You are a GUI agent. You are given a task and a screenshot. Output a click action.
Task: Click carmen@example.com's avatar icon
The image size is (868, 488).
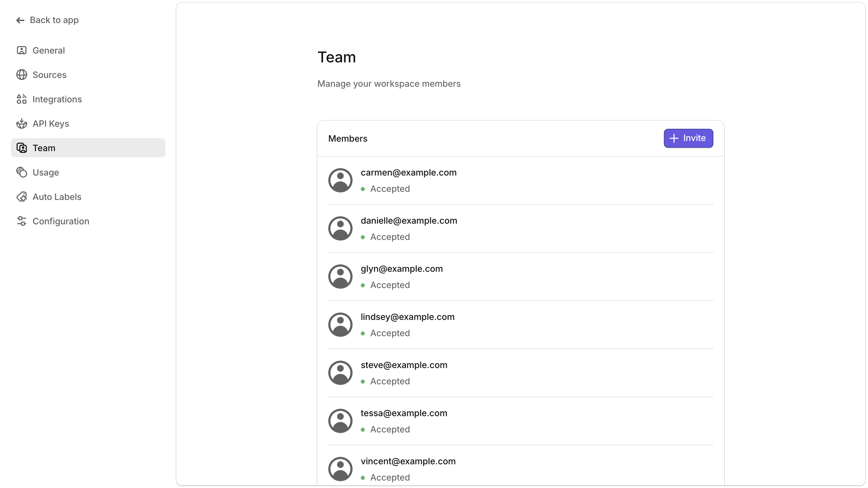tap(340, 180)
